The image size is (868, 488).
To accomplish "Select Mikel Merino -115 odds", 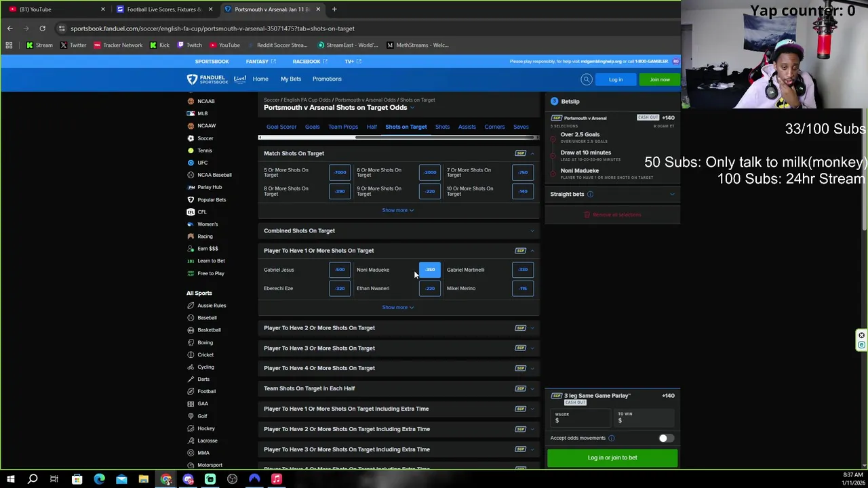I will (523, 289).
